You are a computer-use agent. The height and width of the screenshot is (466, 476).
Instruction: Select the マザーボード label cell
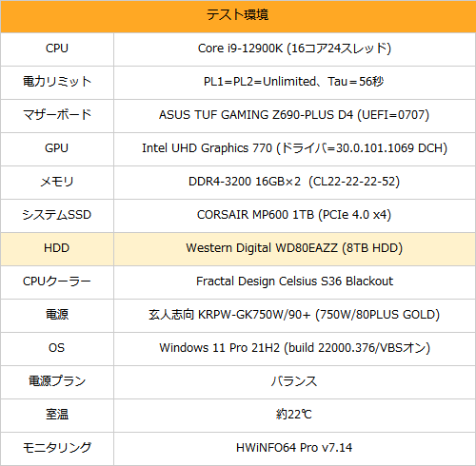57,116
